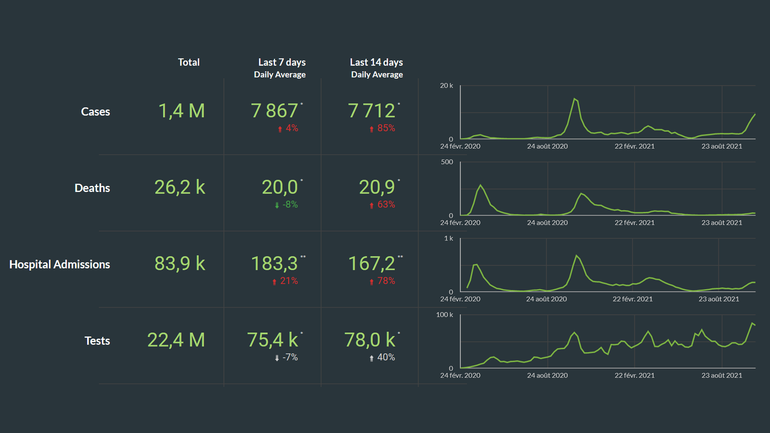Click the Hospital Admissions row label
770x433 pixels.
tap(60, 265)
